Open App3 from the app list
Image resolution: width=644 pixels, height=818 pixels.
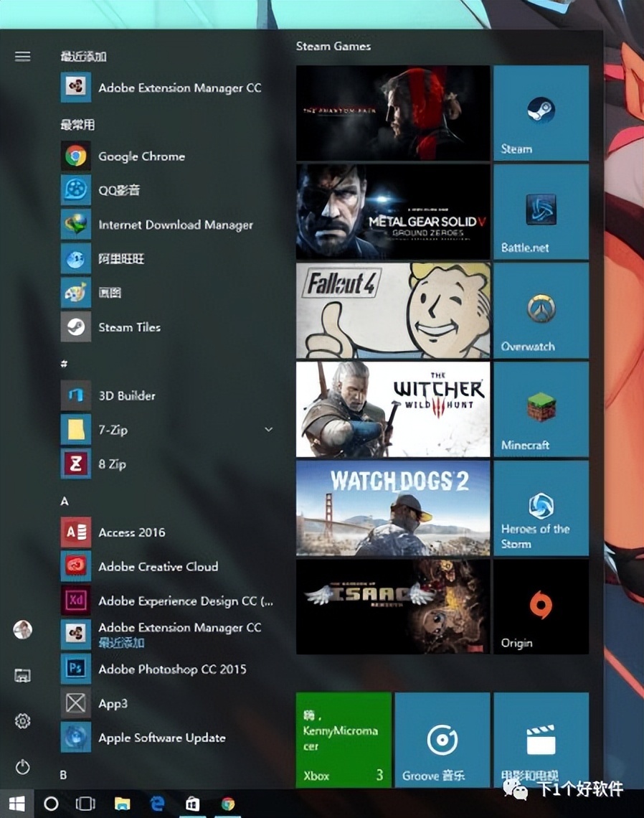167,703
